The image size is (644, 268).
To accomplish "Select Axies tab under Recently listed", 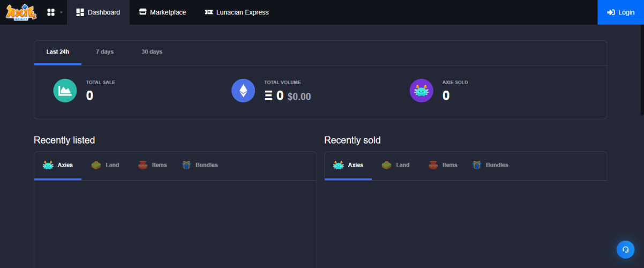I will (x=58, y=165).
